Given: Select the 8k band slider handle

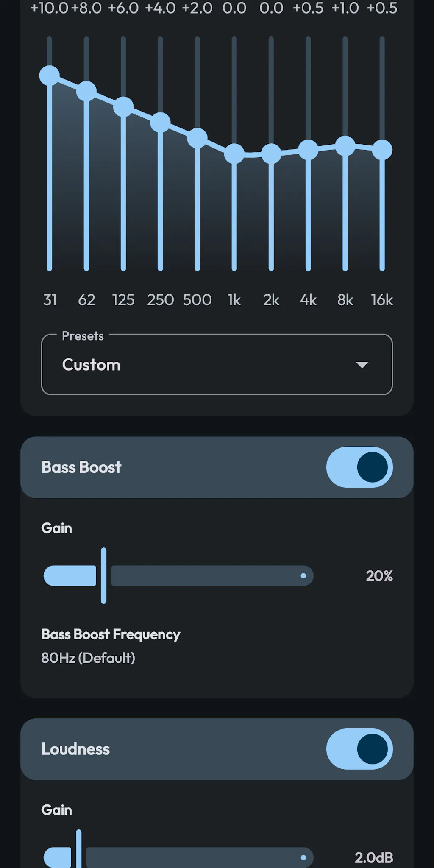Looking at the screenshot, I should coord(345,146).
